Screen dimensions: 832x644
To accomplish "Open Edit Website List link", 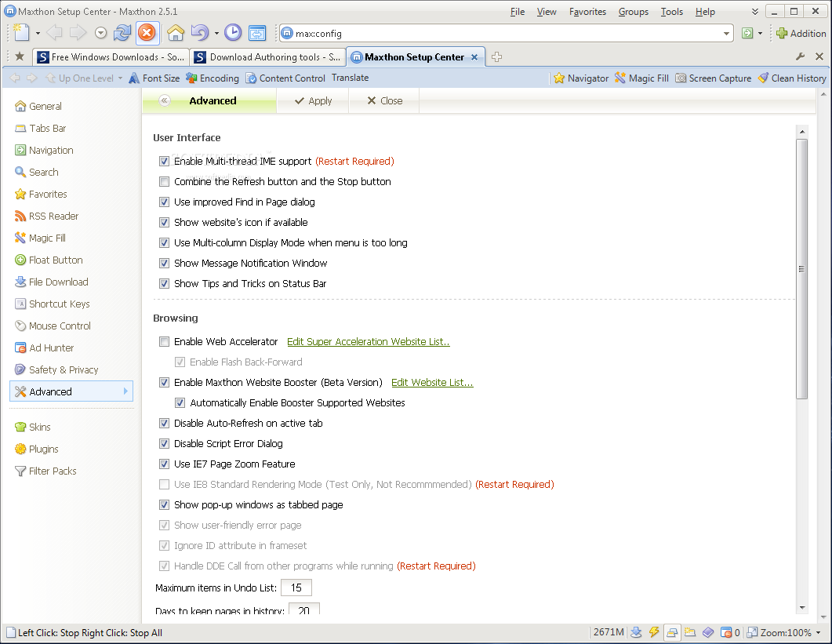I will (432, 383).
